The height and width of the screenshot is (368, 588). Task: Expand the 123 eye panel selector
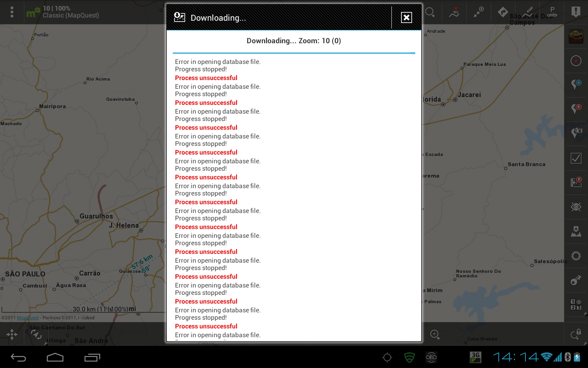coord(576,305)
